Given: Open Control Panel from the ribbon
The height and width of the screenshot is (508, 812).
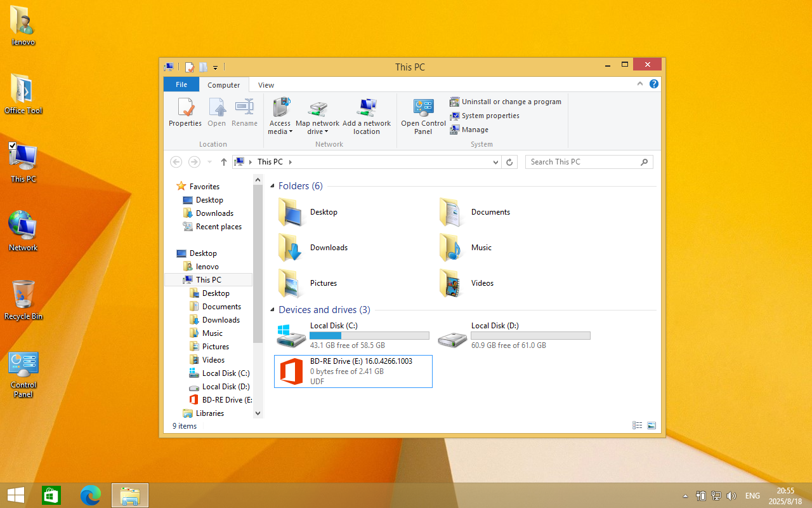Looking at the screenshot, I should [x=423, y=108].
